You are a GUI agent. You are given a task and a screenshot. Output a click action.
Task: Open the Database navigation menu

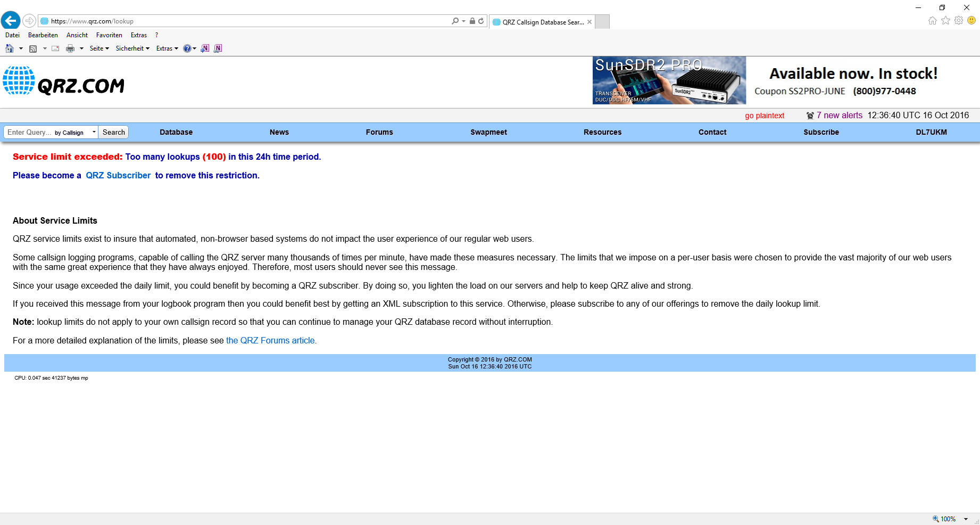(176, 132)
